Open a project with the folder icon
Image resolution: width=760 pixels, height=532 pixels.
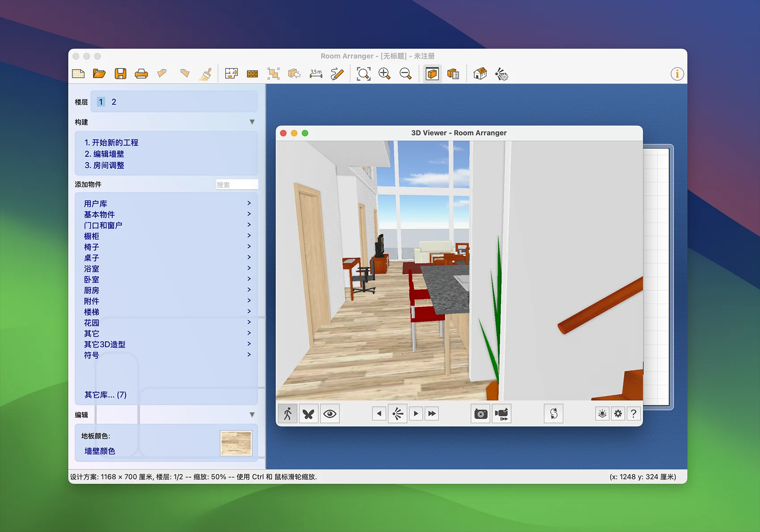[99, 74]
